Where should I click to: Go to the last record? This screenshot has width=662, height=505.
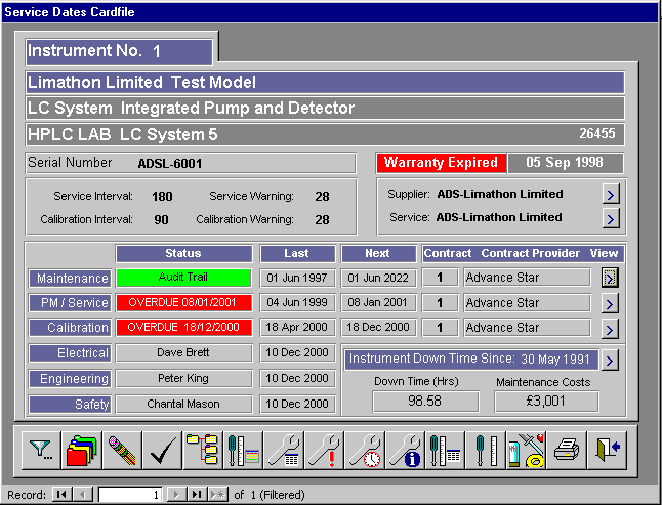point(197,494)
